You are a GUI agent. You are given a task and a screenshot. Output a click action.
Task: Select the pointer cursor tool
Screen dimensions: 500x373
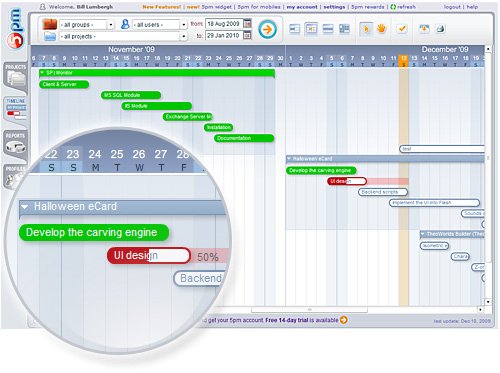[x=366, y=29]
